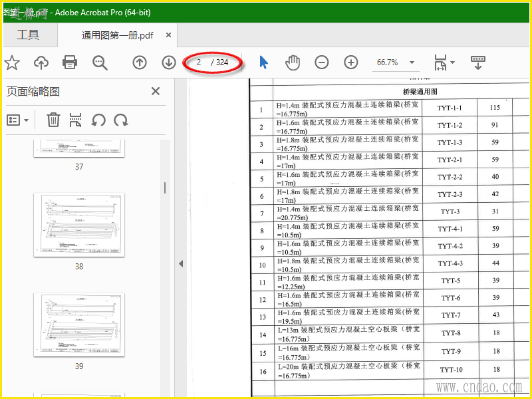Click the thumbnail panel scrollbar handle
Image resolution: width=532 pixels, height=399 pixels.
coord(165,188)
